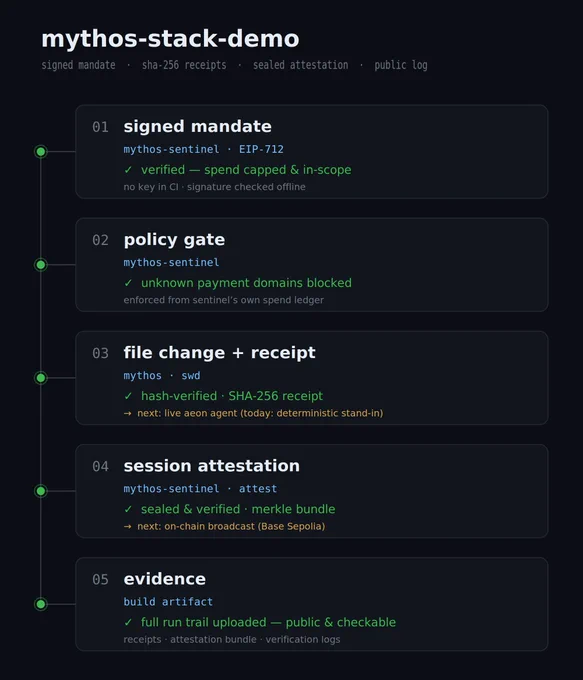This screenshot has height=680, width=583.
Task: Open the build artifact label
Action: point(168,602)
